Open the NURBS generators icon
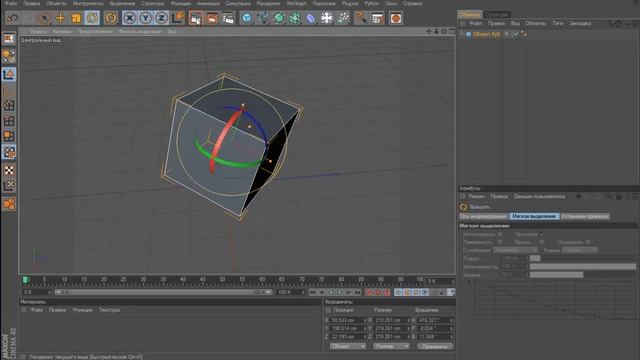Image resolution: width=640 pixels, height=360 pixels. tap(279, 18)
